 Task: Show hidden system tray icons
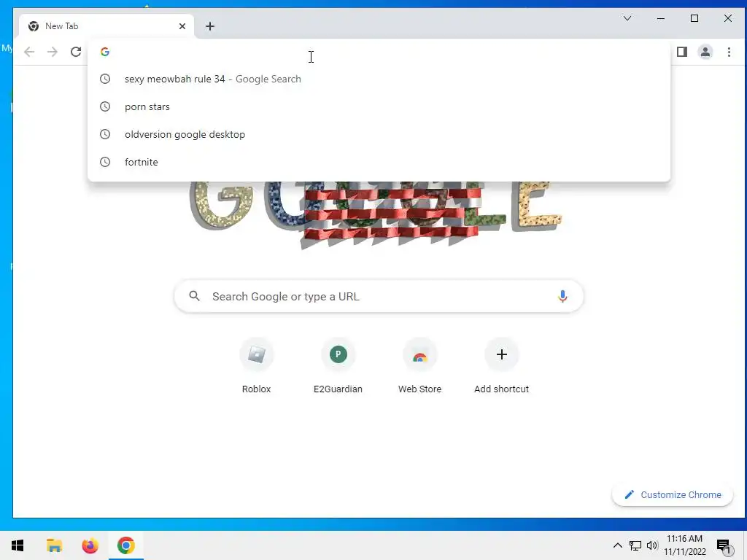point(617,545)
